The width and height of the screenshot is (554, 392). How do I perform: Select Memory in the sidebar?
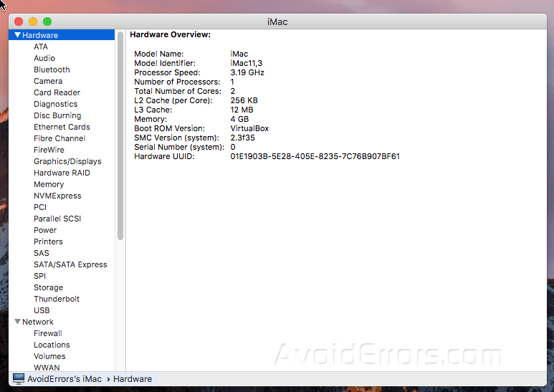[x=49, y=184]
